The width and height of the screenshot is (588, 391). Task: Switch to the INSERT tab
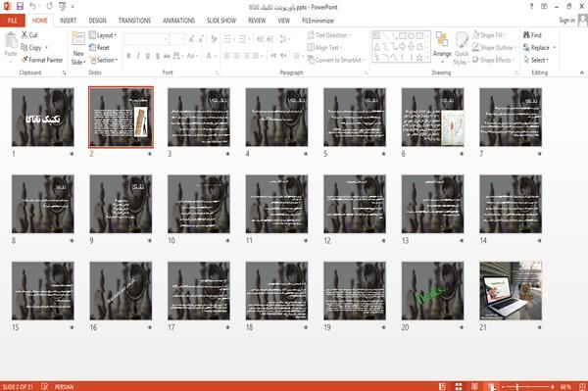pos(68,21)
